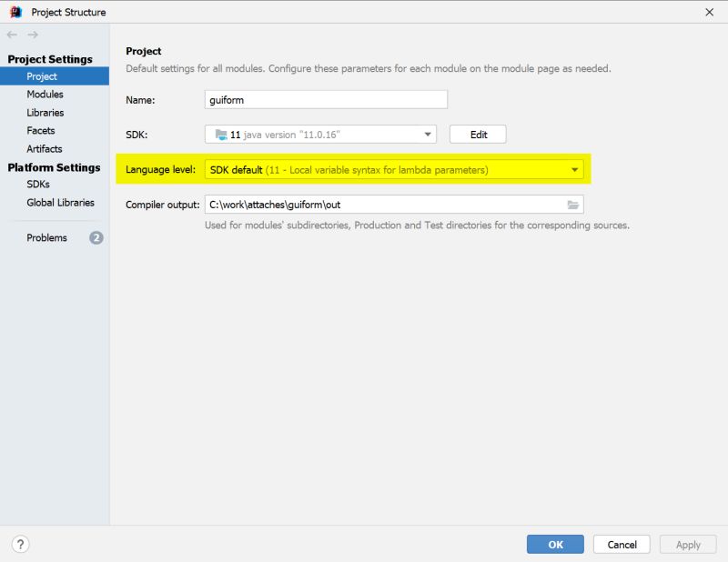This screenshot has width=728, height=562.
Task: Apply changes with the OK button
Action: coord(557,544)
